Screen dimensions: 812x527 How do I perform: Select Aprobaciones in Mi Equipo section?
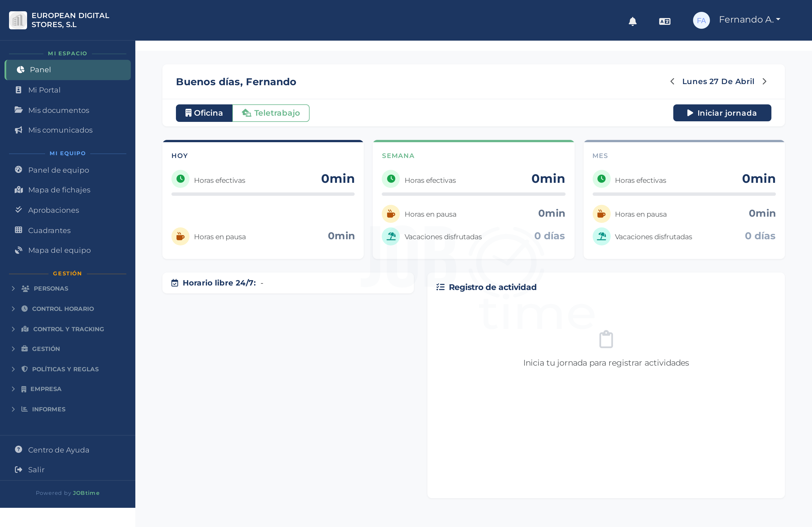point(54,210)
